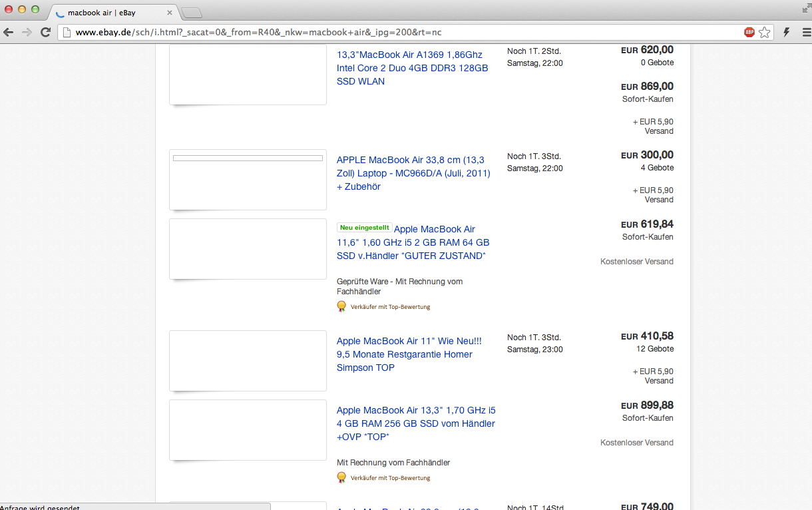Focus the address bar with ebay.de URL
This screenshot has width=812, height=510.
(x=399, y=32)
